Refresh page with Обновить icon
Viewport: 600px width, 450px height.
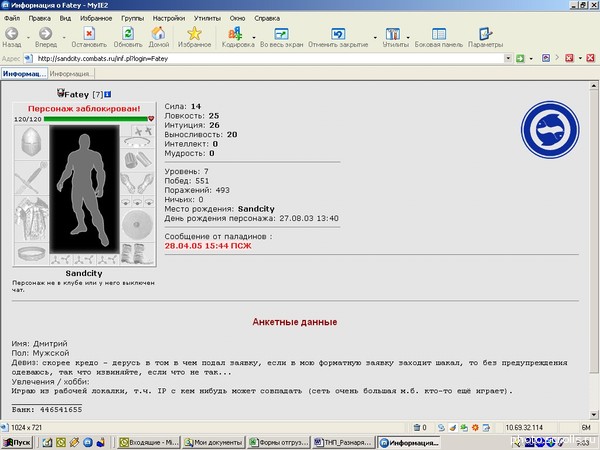128,34
